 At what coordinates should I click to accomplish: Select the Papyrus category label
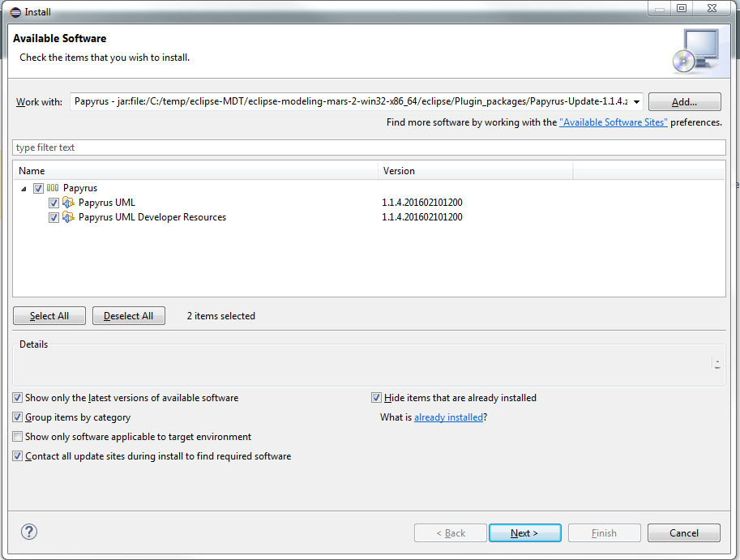point(80,188)
